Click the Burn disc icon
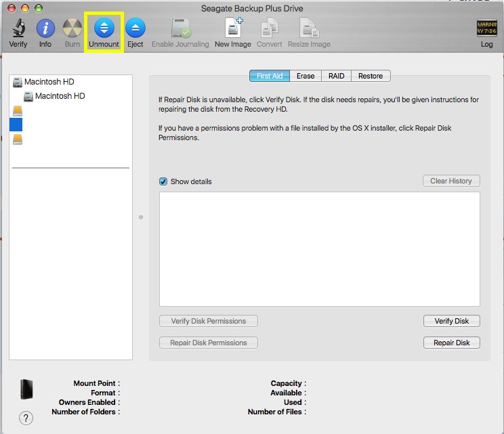Viewport: 504px width, 434px height. [72, 28]
